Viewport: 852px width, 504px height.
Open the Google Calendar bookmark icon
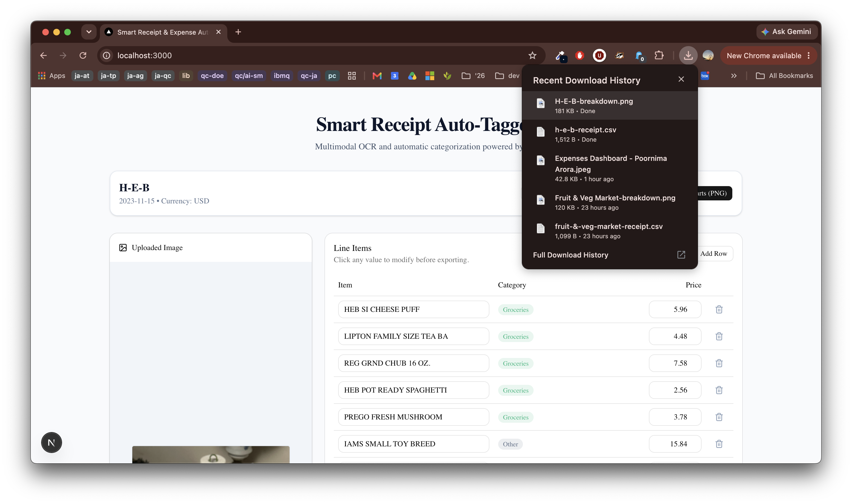[x=394, y=76]
